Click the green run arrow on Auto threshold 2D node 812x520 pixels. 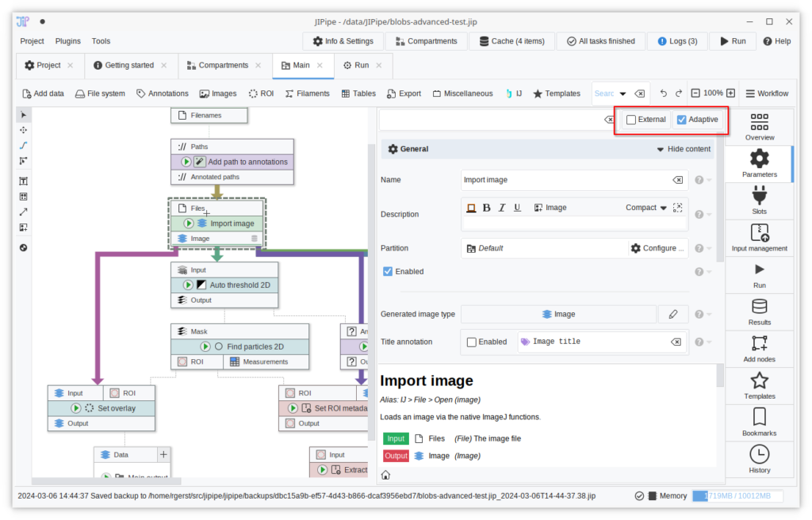pos(188,285)
